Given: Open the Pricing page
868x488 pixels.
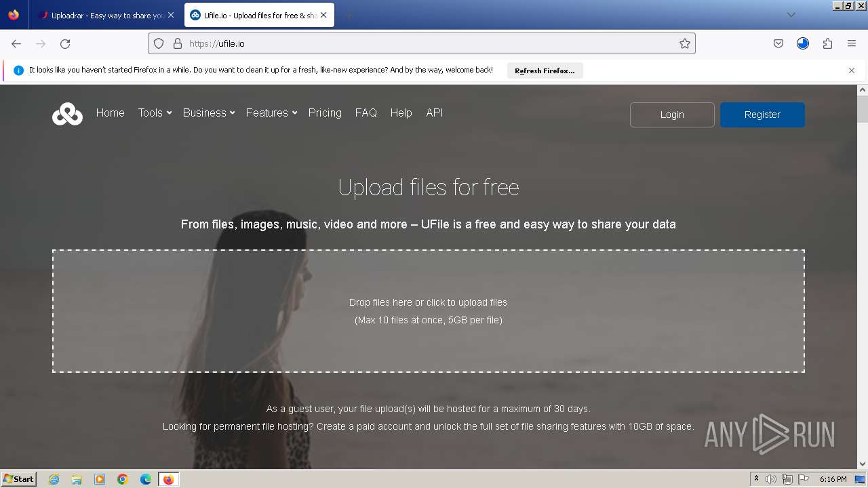Looking at the screenshot, I should (325, 113).
